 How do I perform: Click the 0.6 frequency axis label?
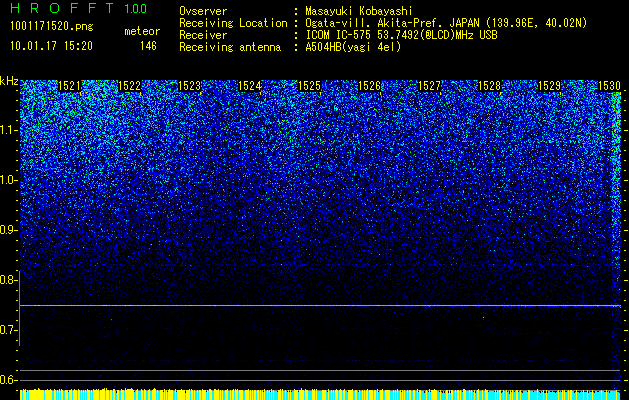(x=8, y=380)
